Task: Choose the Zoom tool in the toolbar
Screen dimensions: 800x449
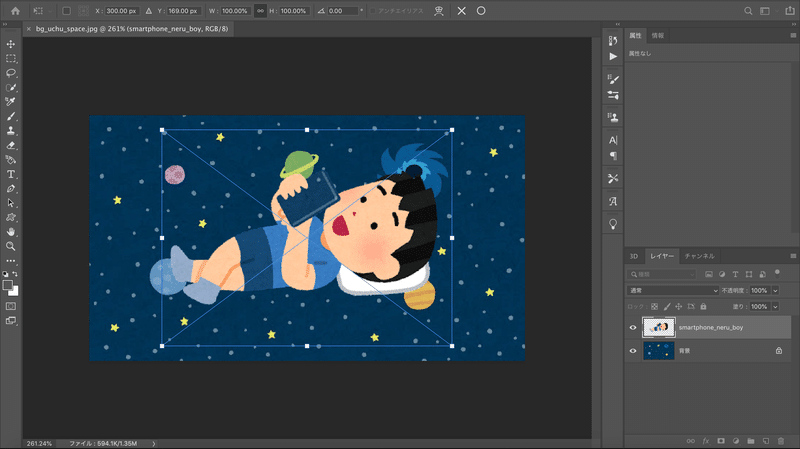Action: click(11, 245)
